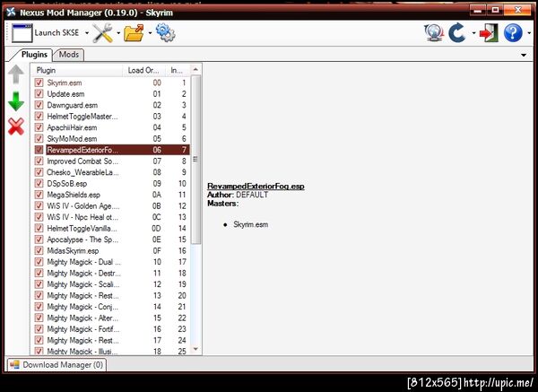Expand the folder icon dropdown arrow
Image resolution: width=538 pixels, height=392 pixels.
(x=150, y=33)
